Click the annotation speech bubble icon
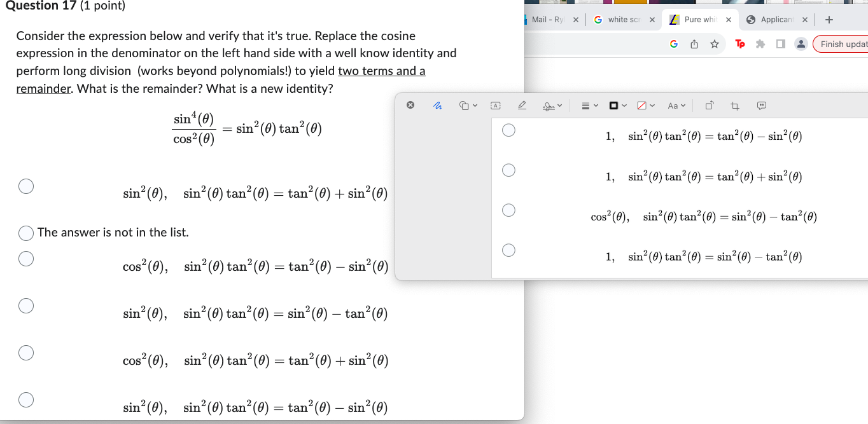 click(761, 105)
